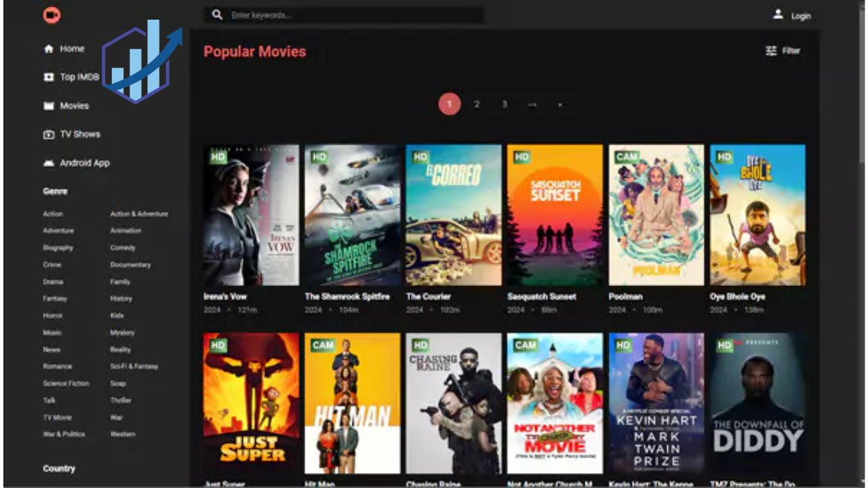Select Action & Adventure genre
The image size is (868, 488).
coord(139,213)
